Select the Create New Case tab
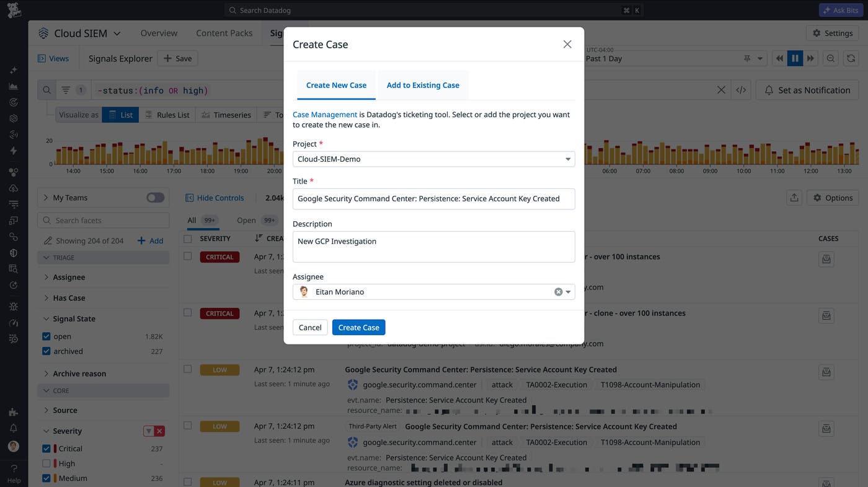 click(336, 86)
